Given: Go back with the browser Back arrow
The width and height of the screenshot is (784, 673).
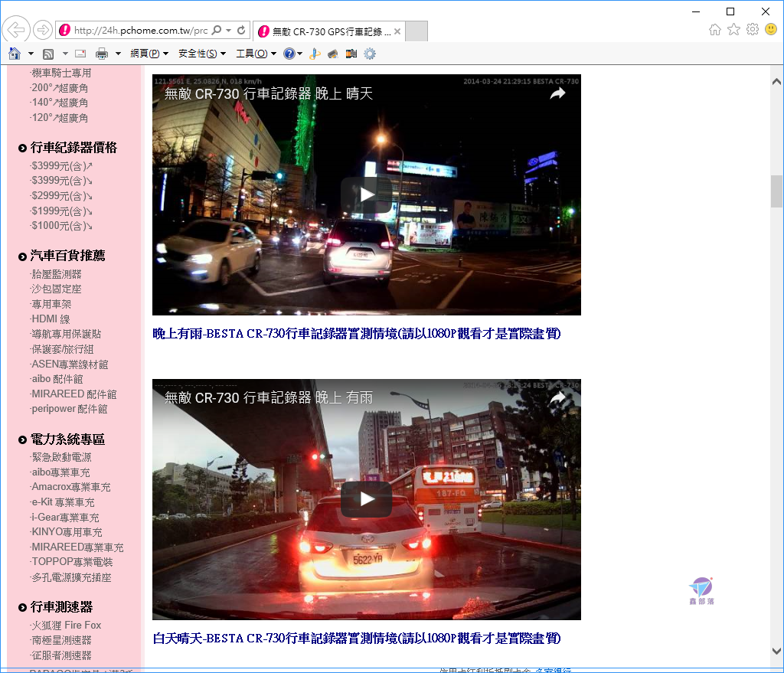Looking at the screenshot, I should [x=16, y=30].
